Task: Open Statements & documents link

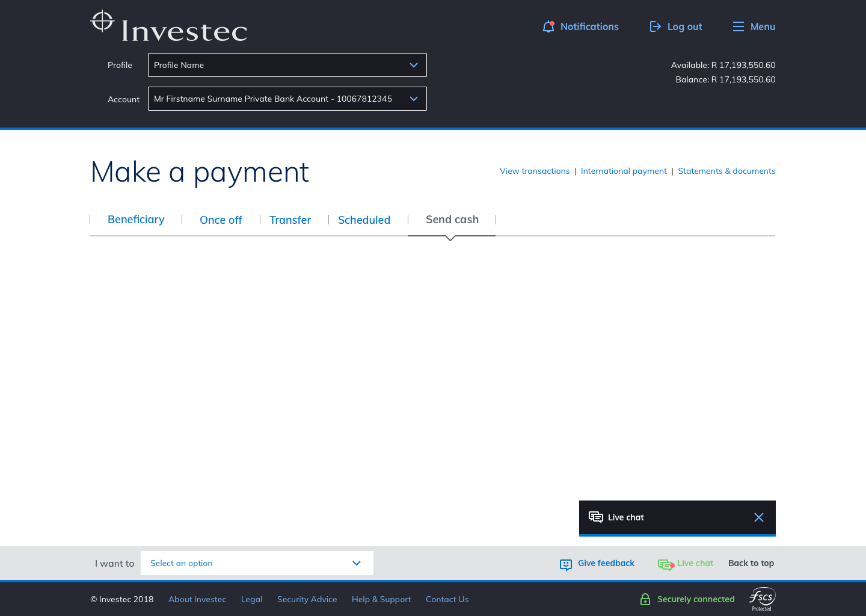Action: [726, 171]
